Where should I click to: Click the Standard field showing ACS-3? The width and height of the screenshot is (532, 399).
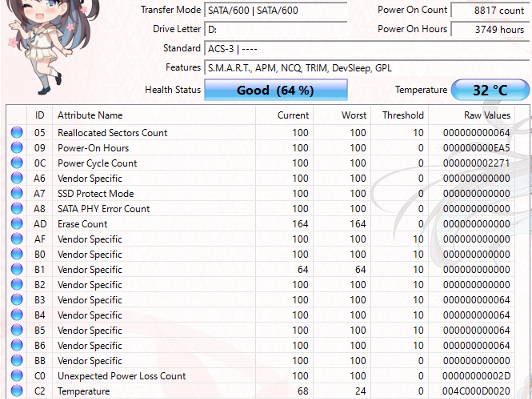(x=367, y=49)
